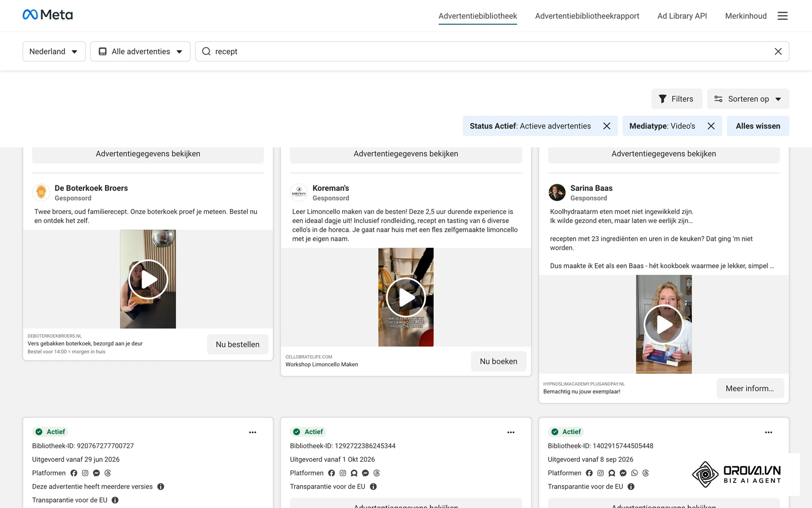Open the three-dot menu for ad 1292722386245344
The height and width of the screenshot is (508, 812).
click(511, 432)
